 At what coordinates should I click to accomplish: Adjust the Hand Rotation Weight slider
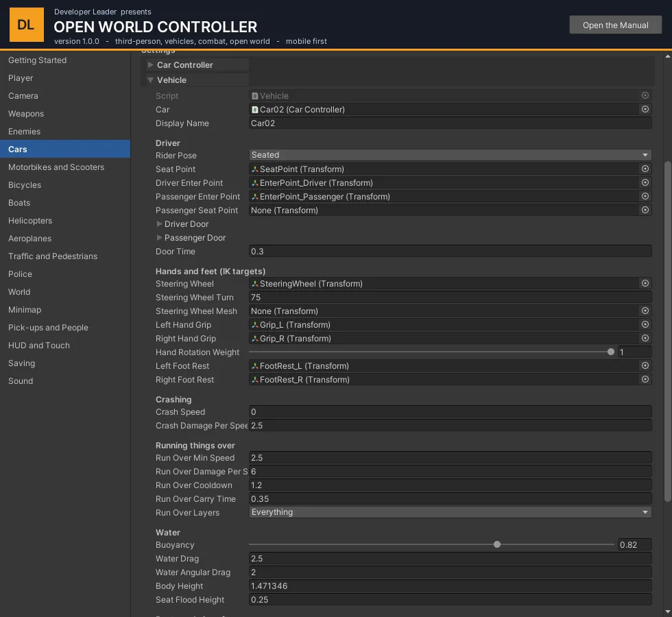pos(611,352)
